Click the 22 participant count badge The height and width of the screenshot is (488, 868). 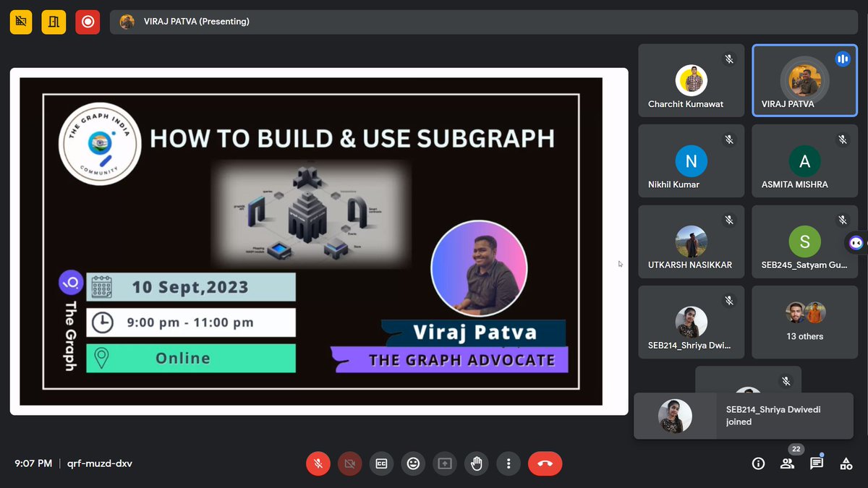coord(796,449)
